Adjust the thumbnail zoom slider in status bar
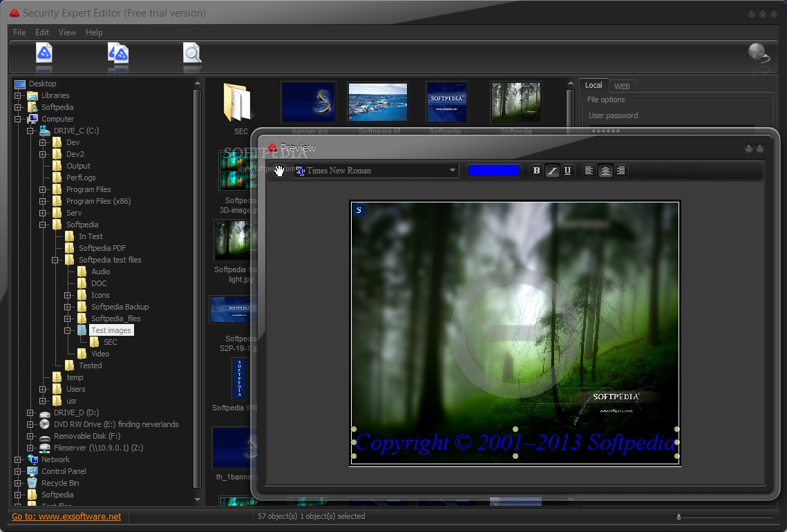The image size is (787, 532). 679,516
